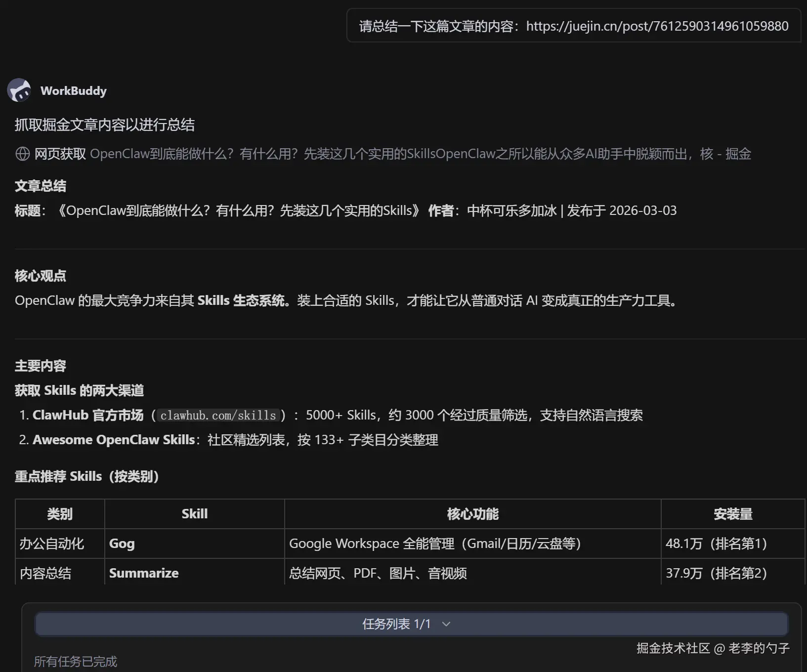
Task: Click the inline code clawhub.com/skills
Action: pos(218,416)
